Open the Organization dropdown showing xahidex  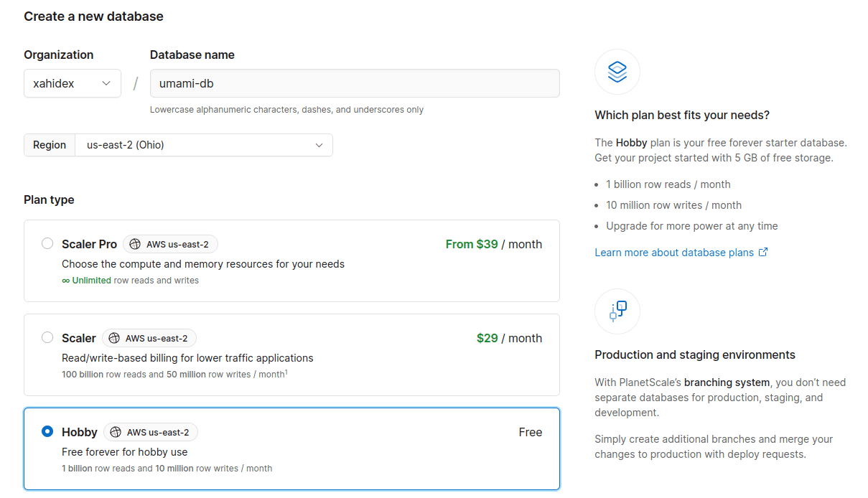pyautogui.click(x=73, y=83)
